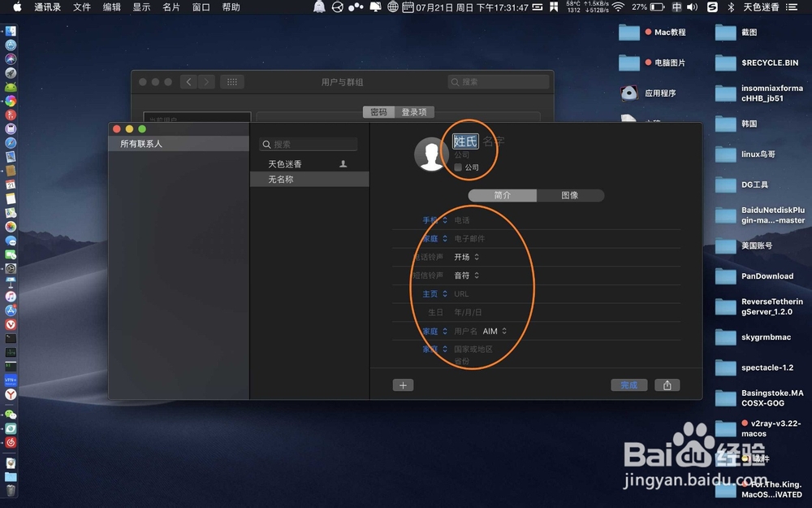The width and height of the screenshot is (812, 508).
Task: Open Finder from the dock
Action: (11, 31)
